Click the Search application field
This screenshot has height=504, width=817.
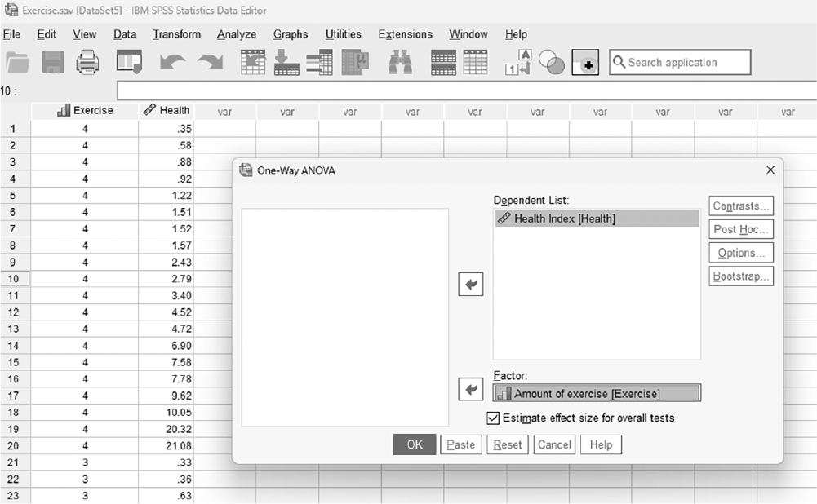click(680, 63)
